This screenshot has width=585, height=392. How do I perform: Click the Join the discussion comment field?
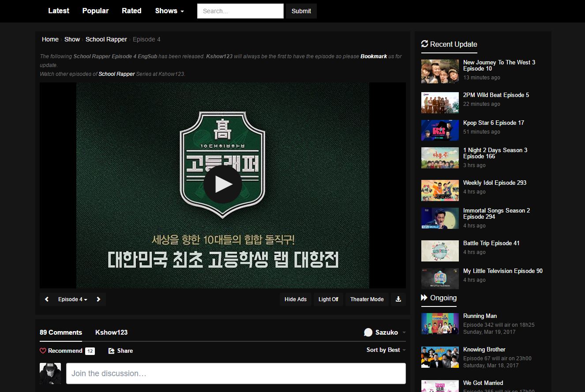(x=236, y=373)
